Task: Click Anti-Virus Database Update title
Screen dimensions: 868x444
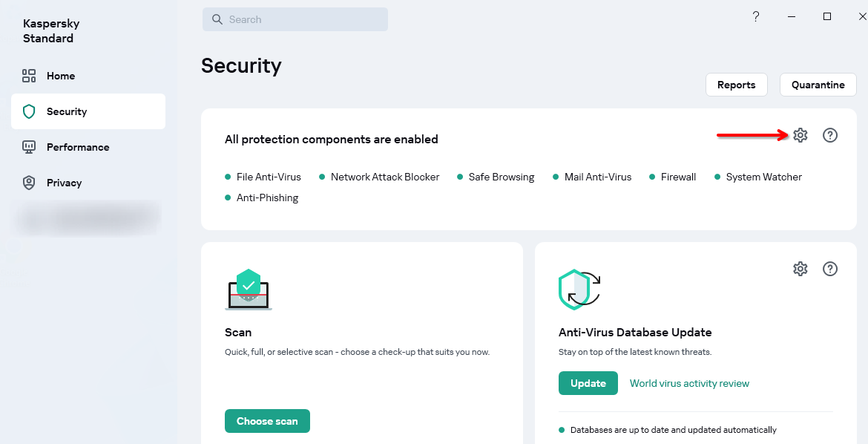Action: coord(635,333)
